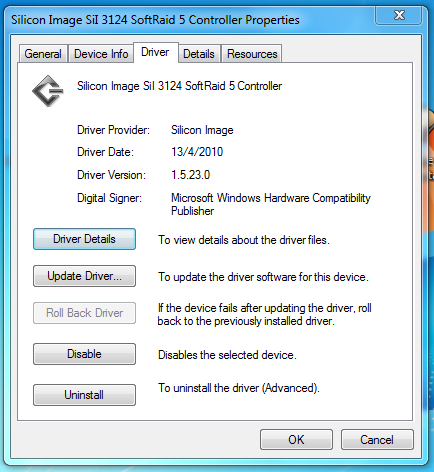Confirm with the OK button

pos(296,440)
